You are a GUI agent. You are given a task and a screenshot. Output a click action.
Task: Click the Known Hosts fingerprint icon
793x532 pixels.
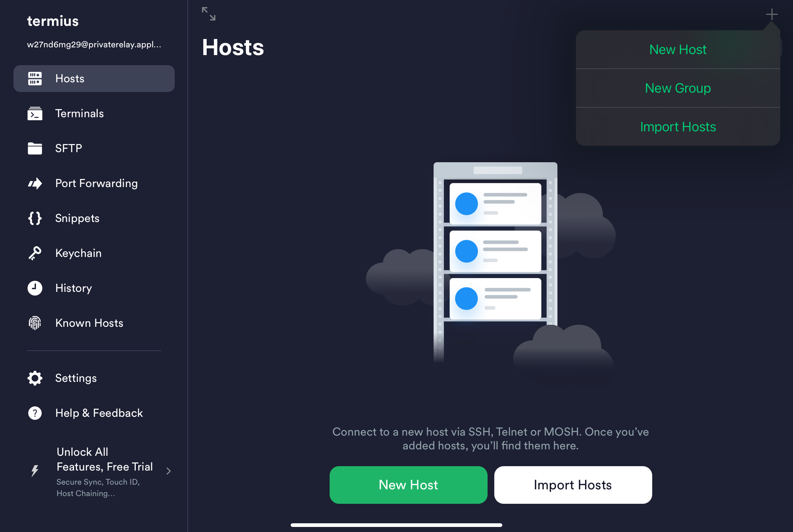coord(35,323)
